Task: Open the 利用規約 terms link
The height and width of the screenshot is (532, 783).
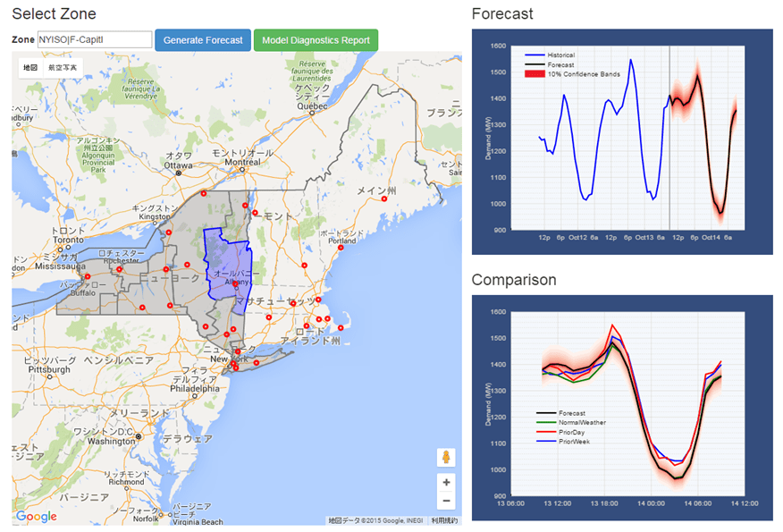Action: pos(444,520)
